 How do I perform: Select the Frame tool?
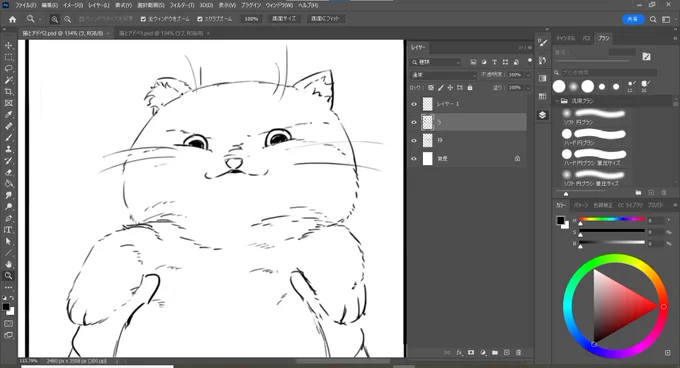(x=8, y=103)
